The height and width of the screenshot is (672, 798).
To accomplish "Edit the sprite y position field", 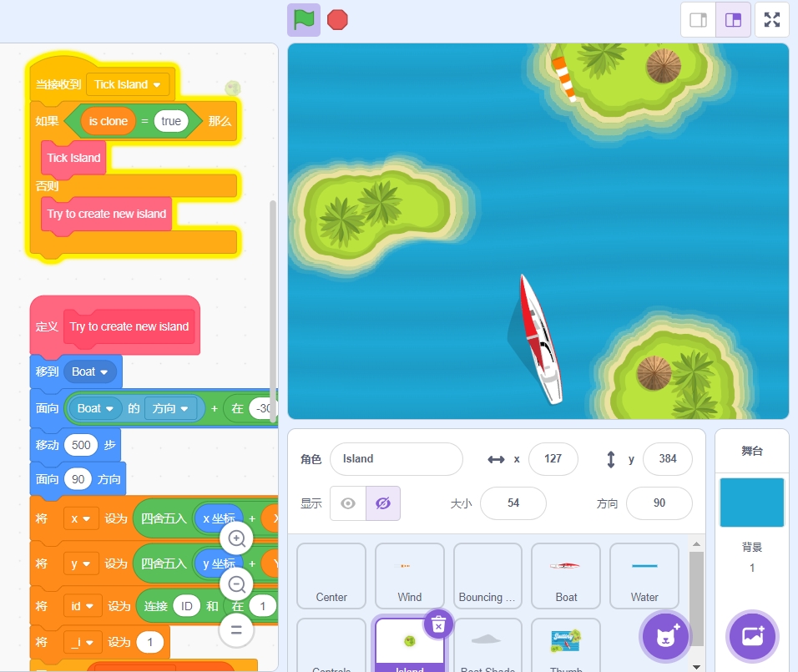I will [x=668, y=458].
